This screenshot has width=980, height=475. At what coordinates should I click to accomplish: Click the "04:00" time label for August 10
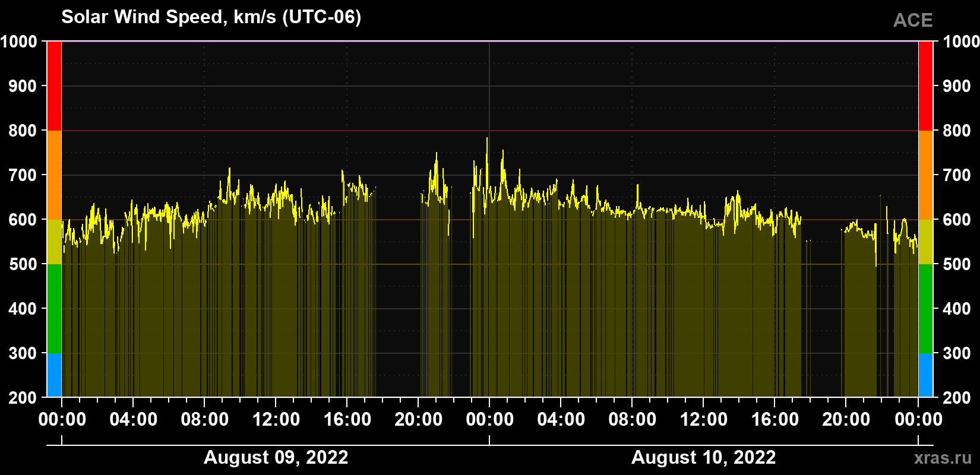tap(561, 420)
